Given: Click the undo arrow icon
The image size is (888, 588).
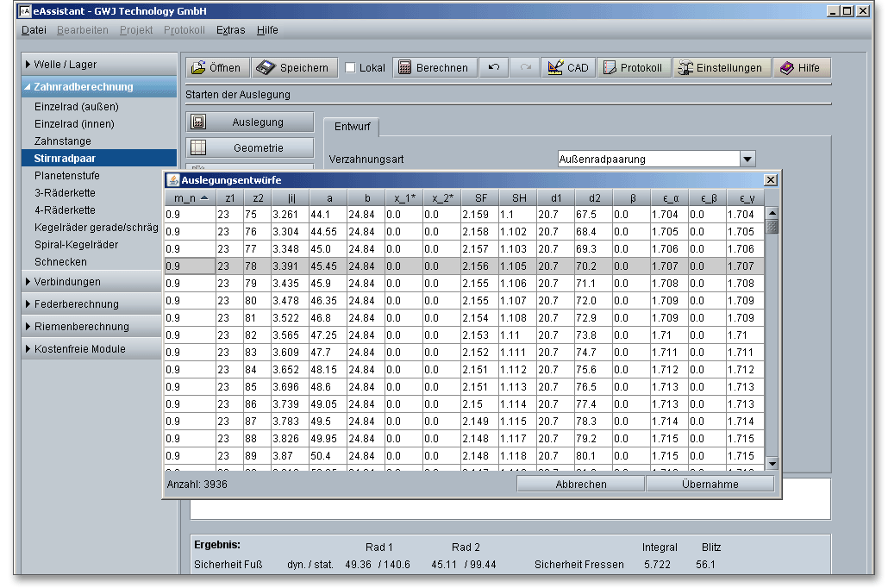Looking at the screenshot, I should (x=494, y=68).
